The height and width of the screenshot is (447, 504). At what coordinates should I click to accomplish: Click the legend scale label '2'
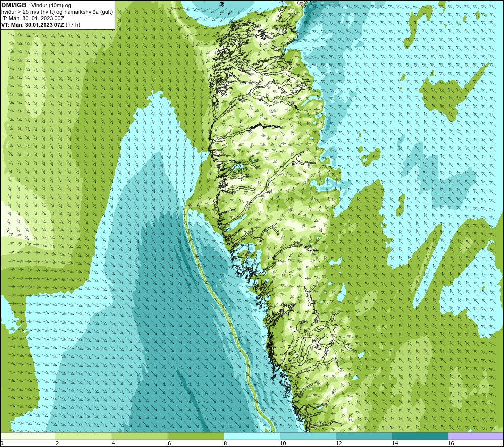57,443
